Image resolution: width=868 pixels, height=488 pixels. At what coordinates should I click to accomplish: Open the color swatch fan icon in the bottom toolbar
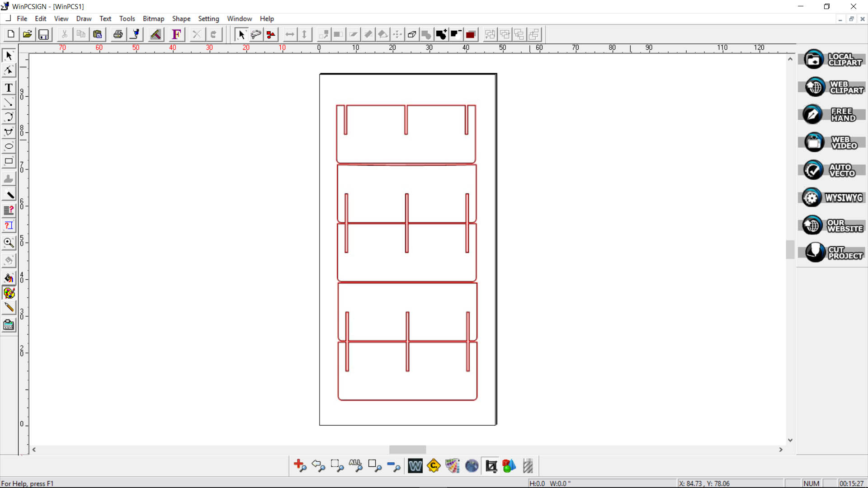pyautogui.click(x=452, y=465)
